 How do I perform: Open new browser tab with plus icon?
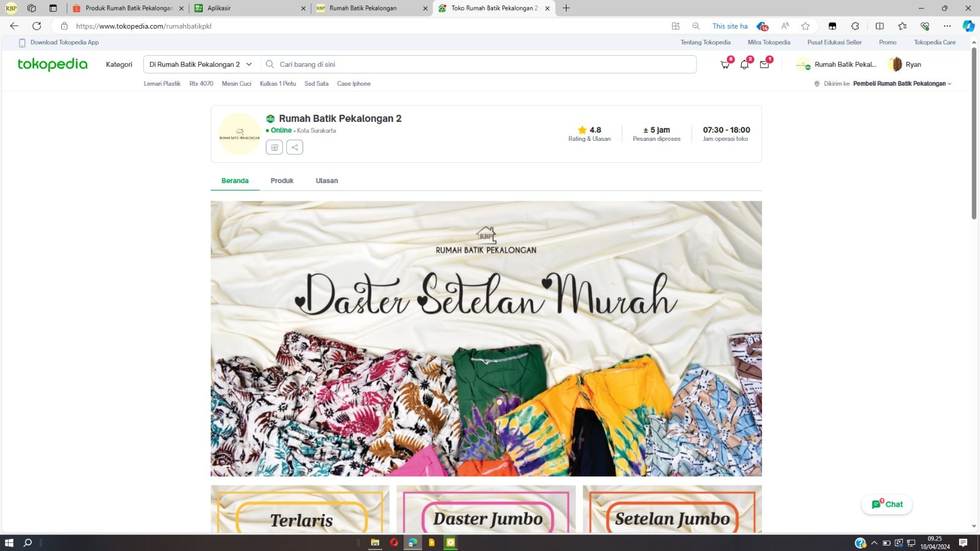coord(566,8)
